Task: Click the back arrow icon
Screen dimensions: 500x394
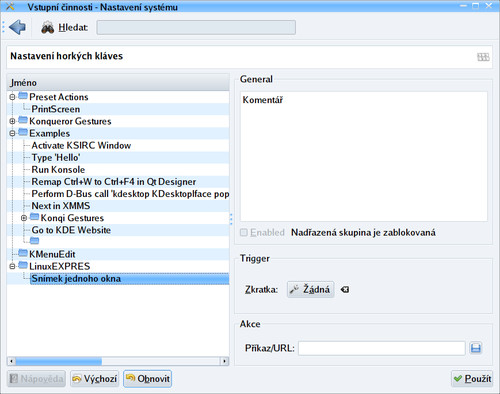Action: (17, 27)
